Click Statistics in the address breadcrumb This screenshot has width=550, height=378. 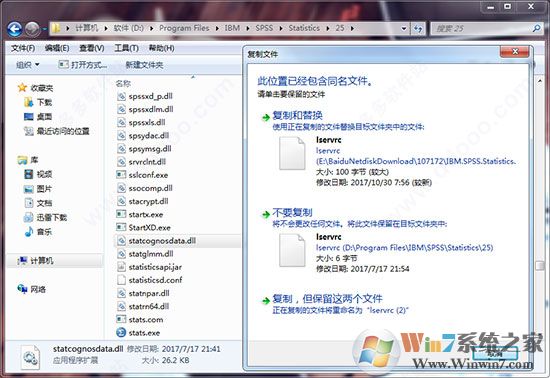tap(304, 28)
